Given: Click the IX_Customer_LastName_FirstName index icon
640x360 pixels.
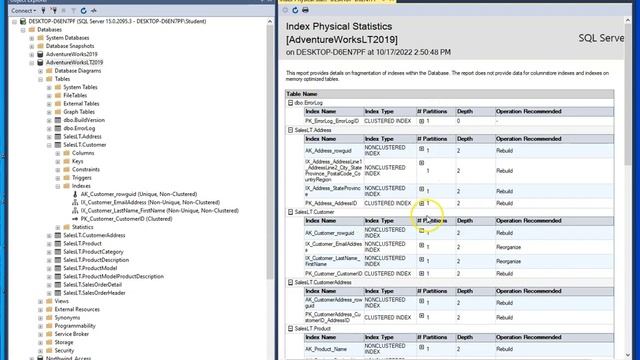Looking at the screenshot, I should pyautogui.click(x=75, y=211).
